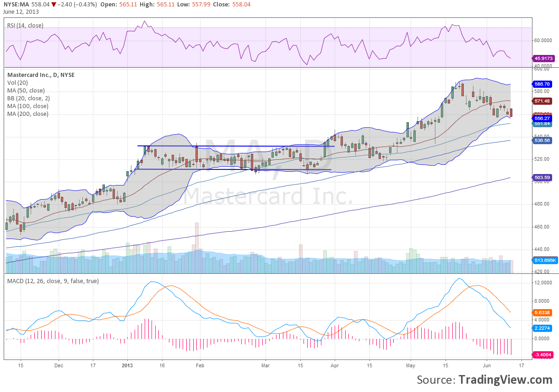559x392 pixels.
Task: Click the RSI value tag 45.9173
Action: [544, 59]
